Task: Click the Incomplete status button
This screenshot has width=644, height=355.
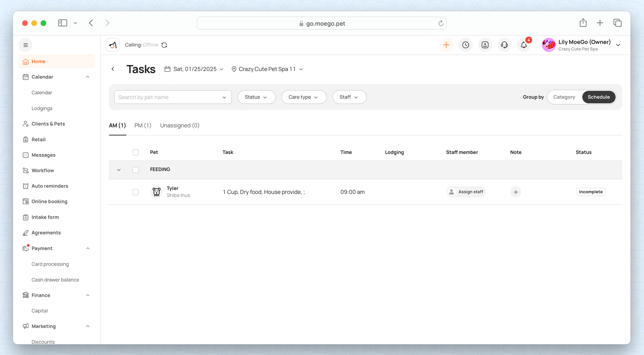Action: click(591, 192)
